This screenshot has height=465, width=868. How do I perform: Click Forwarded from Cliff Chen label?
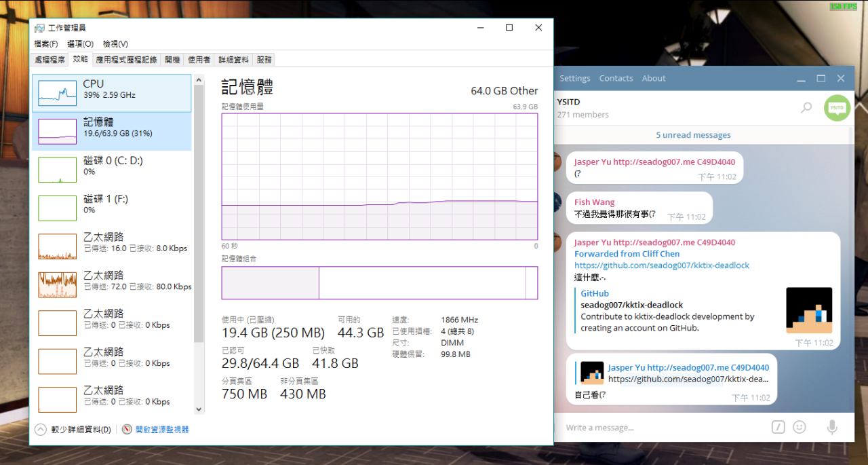click(x=627, y=254)
